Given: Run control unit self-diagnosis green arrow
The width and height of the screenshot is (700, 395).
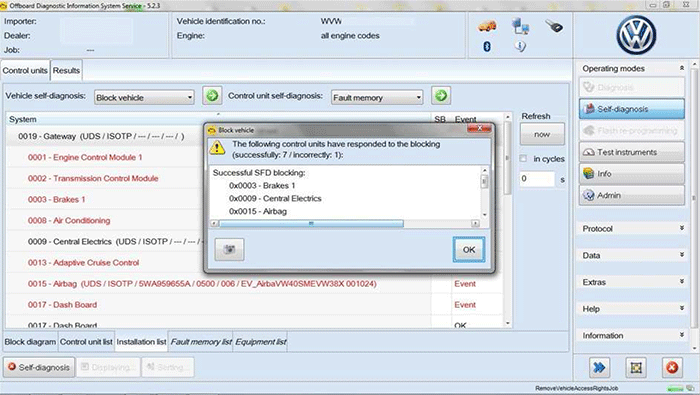Looking at the screenshot, I should click(x=441, y=96).
